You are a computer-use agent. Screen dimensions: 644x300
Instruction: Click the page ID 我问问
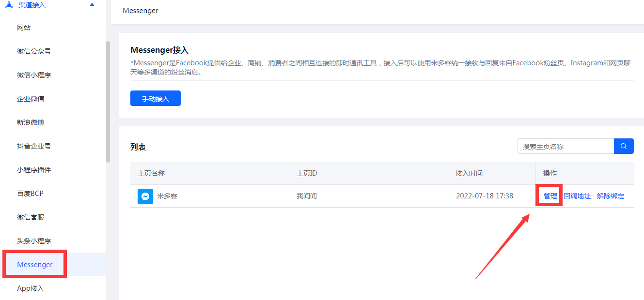[x=307, y=196]
